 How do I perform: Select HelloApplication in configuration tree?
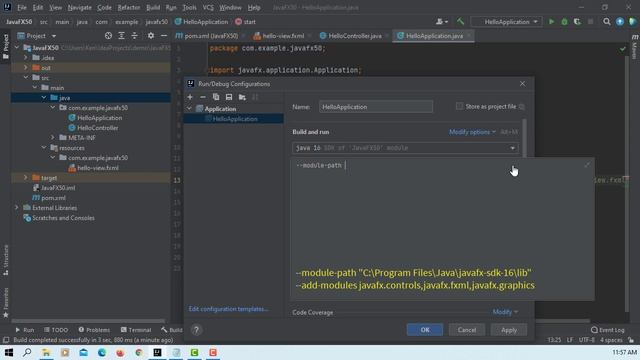coord(235,119)
